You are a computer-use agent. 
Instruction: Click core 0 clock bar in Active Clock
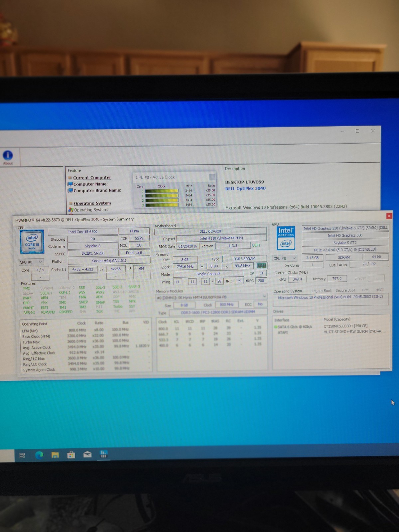pos(162,191)
